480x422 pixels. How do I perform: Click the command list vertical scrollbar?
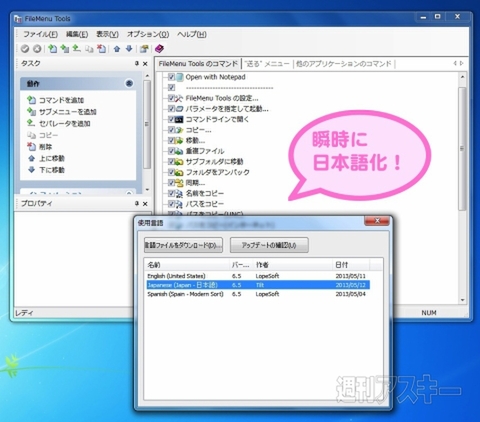click(x=462, y=148)
